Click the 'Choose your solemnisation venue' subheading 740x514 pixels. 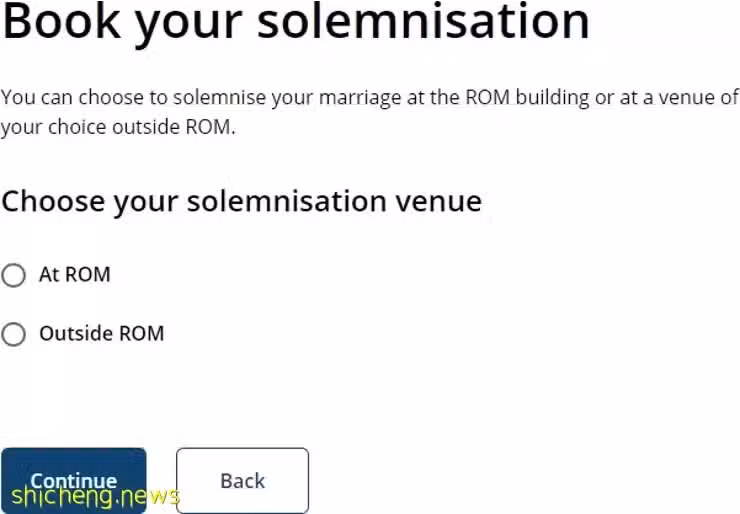click(242, 202)
